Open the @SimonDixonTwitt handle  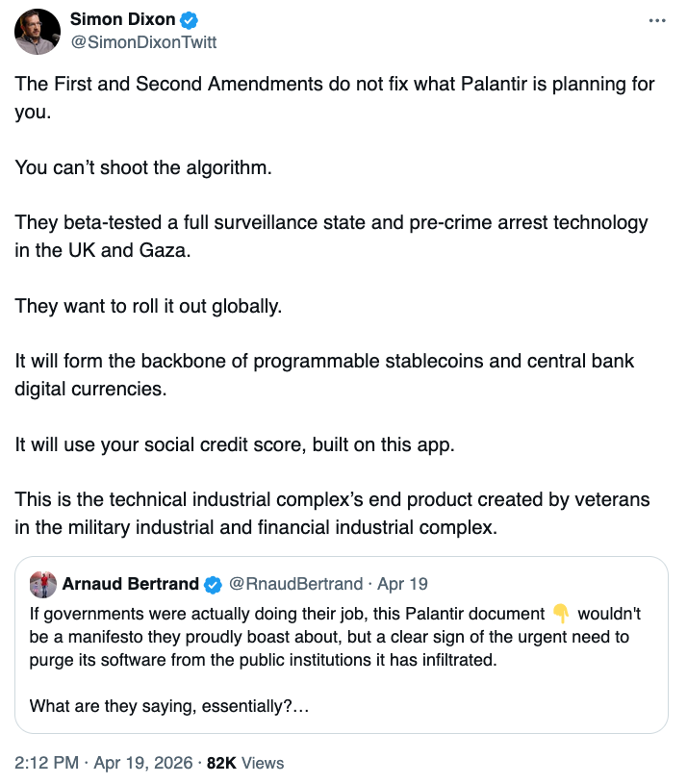(143, 41)
